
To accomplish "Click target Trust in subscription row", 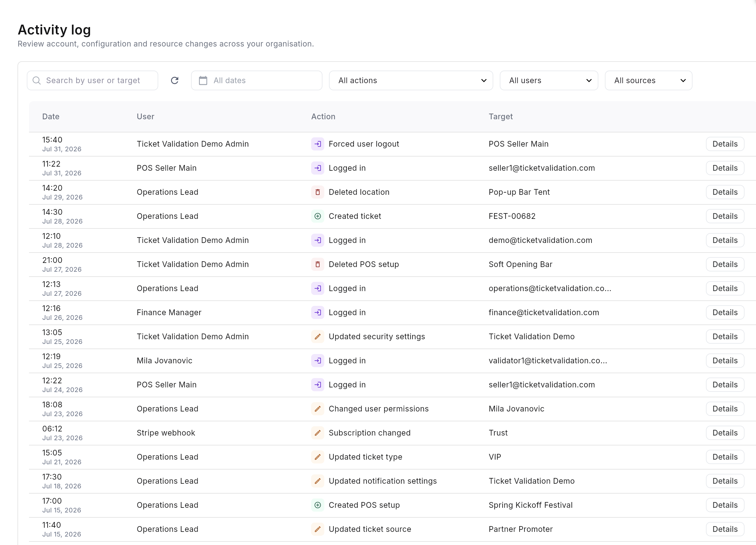I will 498,433.
